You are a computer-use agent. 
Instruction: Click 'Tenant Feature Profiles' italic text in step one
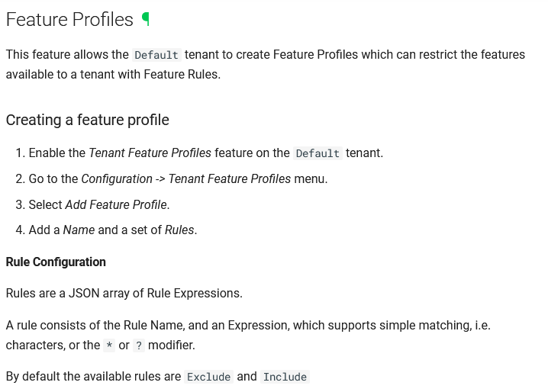tap(150, 153)
